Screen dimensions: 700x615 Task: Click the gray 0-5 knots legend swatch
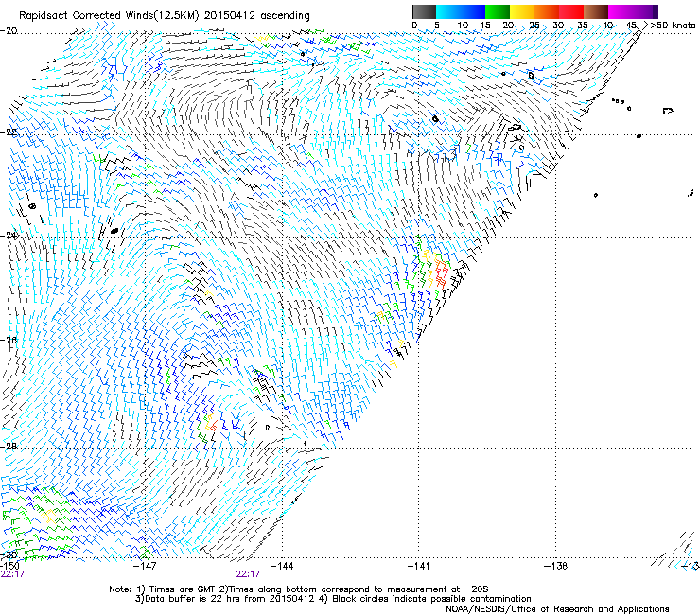click(424, 11)
